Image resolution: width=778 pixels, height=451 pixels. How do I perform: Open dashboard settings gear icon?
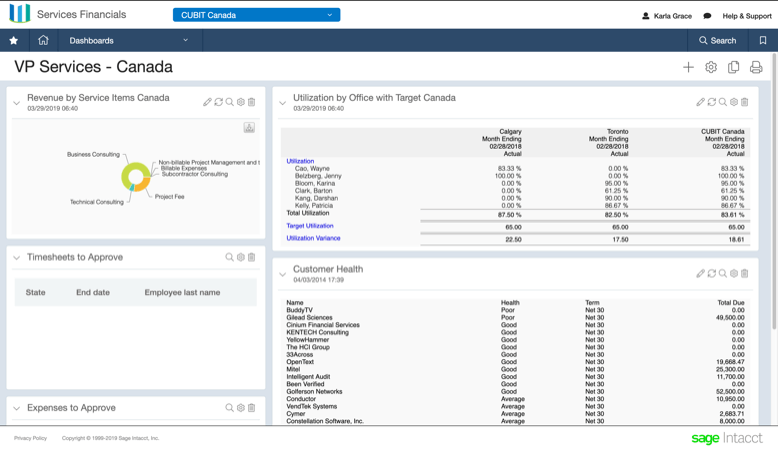pyautogui.click(x=711, y=68)
